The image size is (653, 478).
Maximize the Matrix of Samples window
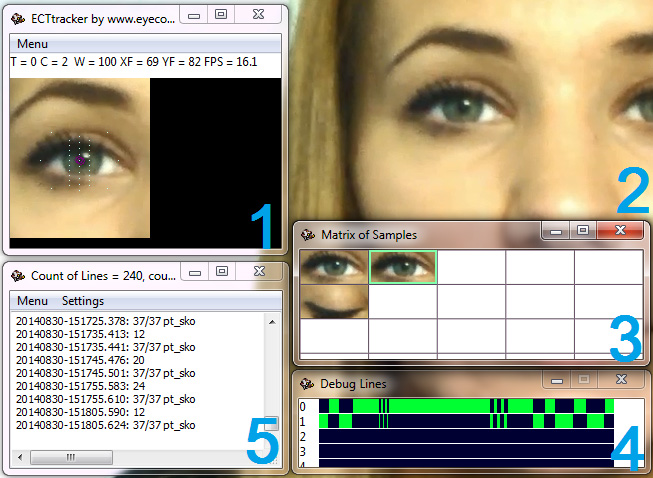pos(583,231)
